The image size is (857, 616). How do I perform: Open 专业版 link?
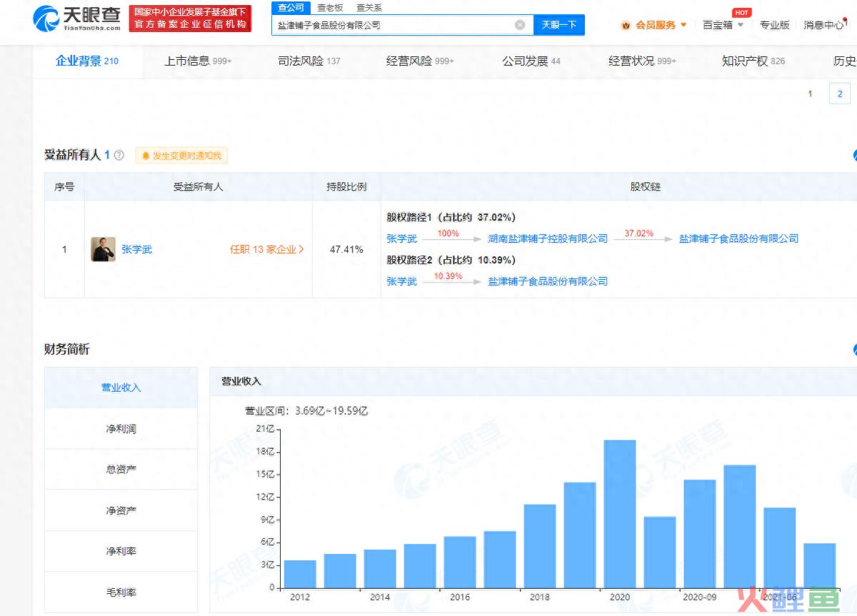pyautogui.click(x=775, y=25)
